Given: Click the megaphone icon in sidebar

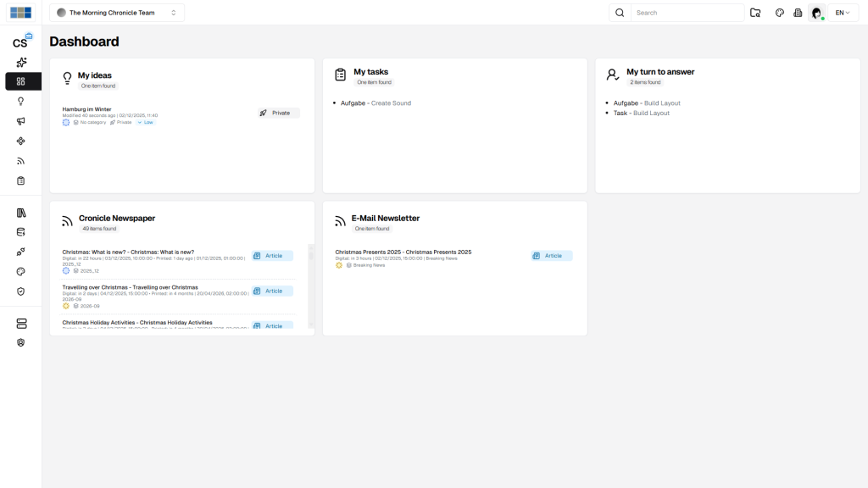Looking at the screenshot, I should click(x=21, y=121).
